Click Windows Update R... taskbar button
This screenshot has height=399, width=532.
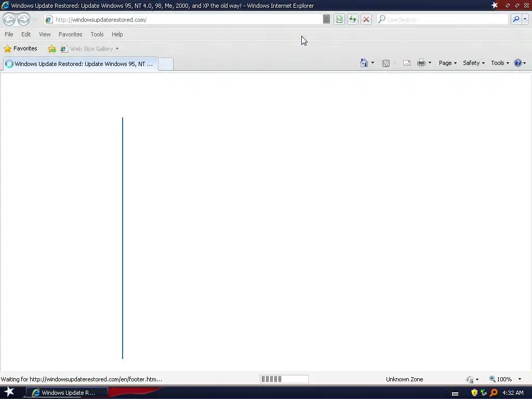[x=67, y=393]
